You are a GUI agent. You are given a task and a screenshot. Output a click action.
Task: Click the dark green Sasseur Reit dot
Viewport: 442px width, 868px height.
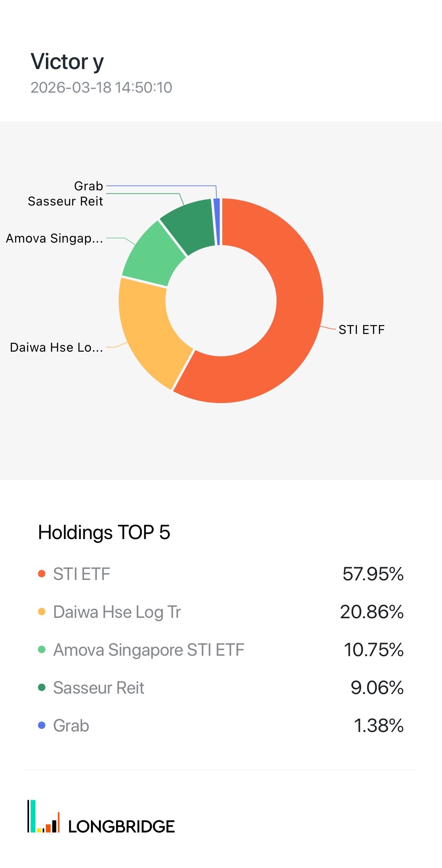coord(42,687)
